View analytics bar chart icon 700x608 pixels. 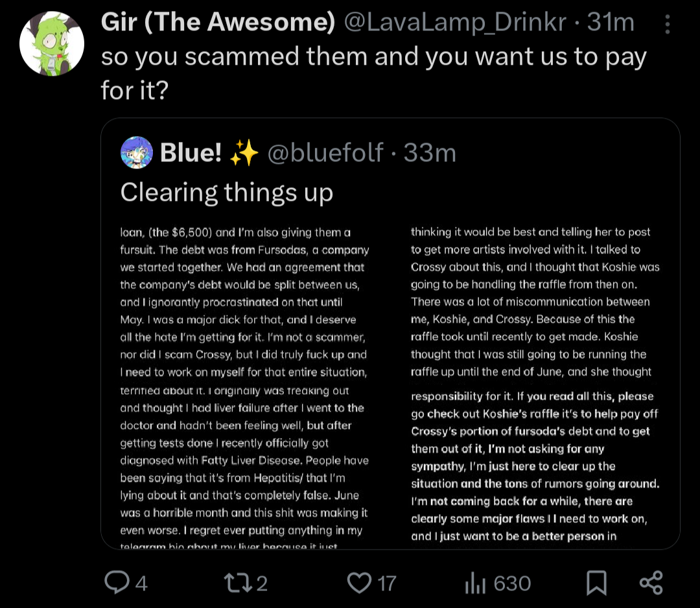pos(475,583)
